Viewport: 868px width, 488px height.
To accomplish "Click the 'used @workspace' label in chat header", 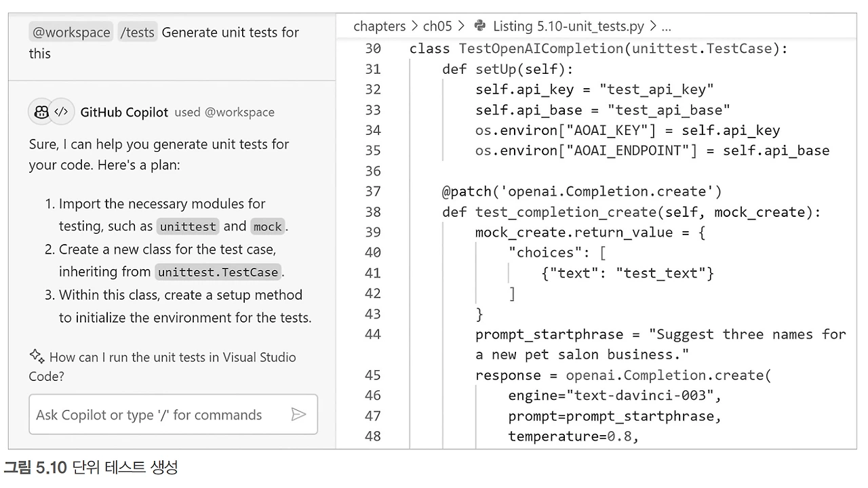I will coord(224,112).
